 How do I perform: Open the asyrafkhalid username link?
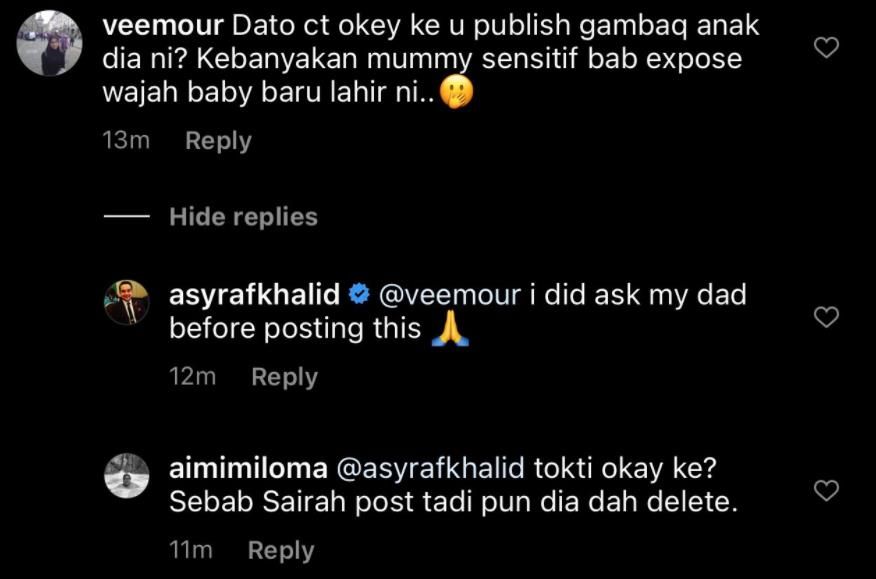click(x=255, y=295)
